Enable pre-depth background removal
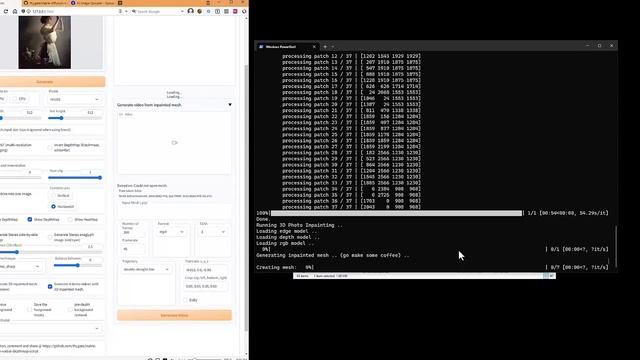Screen dimensions: 640x360 pos(70,310)
